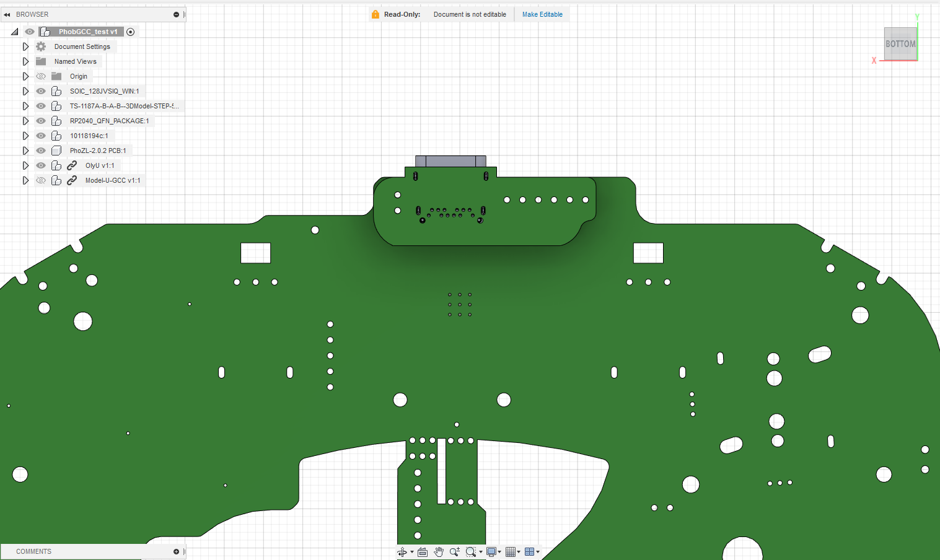This screenshot has height=560, width=940.
Task: Show the hidden Origin folder
Action: [41, 76]
